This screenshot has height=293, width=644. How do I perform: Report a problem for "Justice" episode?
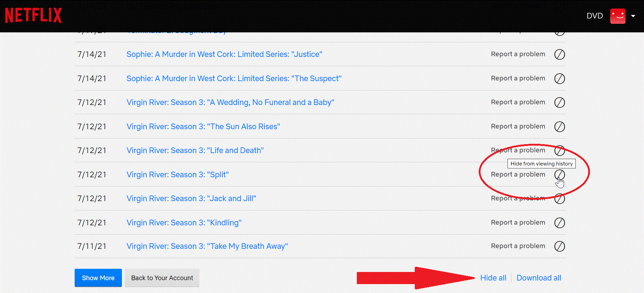(x=518, y=54)
